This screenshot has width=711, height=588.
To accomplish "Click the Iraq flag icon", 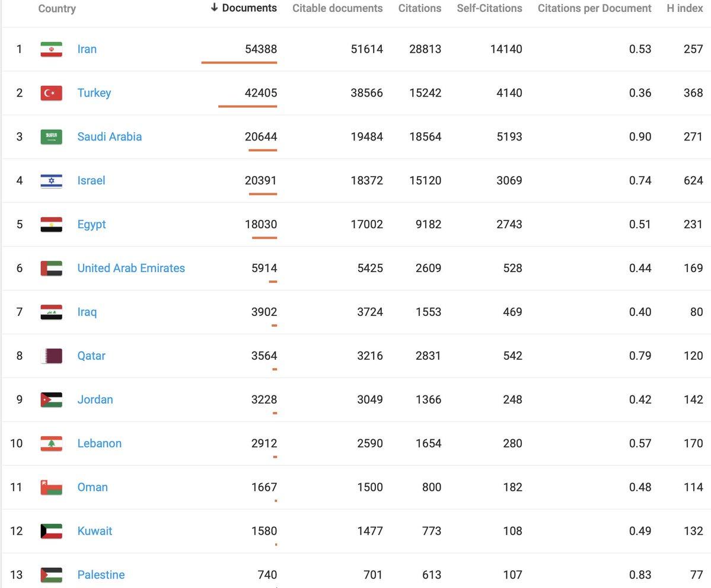I will tap(51, 312).
